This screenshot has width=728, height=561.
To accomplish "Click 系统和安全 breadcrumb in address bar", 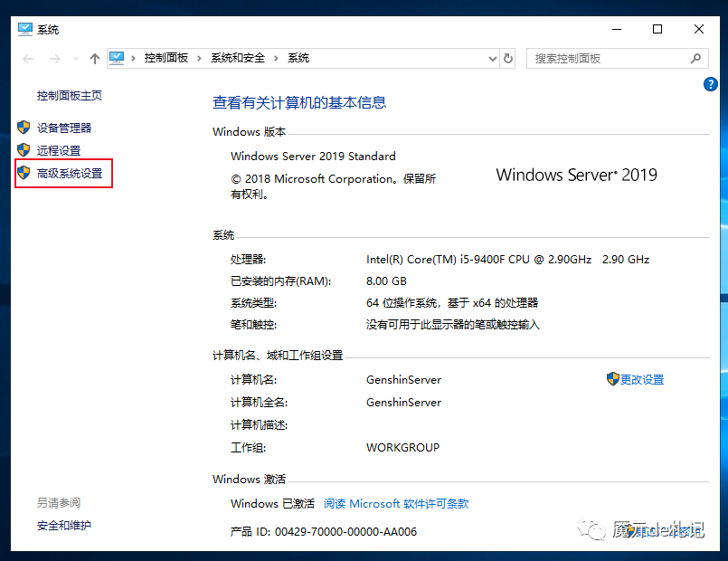I will click(x=238, y=58).
